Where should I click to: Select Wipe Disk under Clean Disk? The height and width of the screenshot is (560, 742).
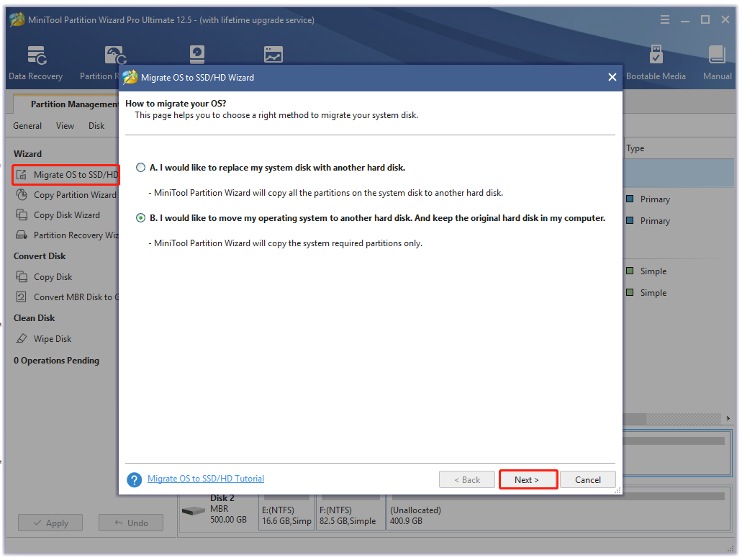[53, 339]
